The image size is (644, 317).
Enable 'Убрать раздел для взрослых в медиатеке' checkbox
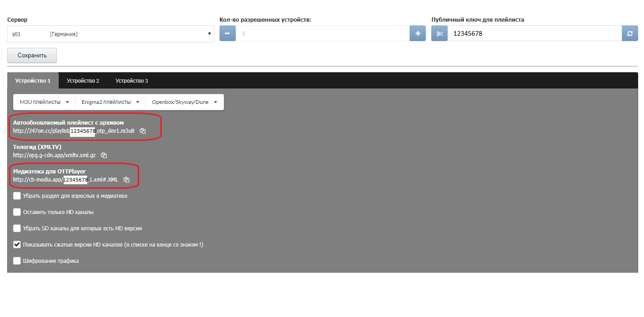tap(17, 196)
